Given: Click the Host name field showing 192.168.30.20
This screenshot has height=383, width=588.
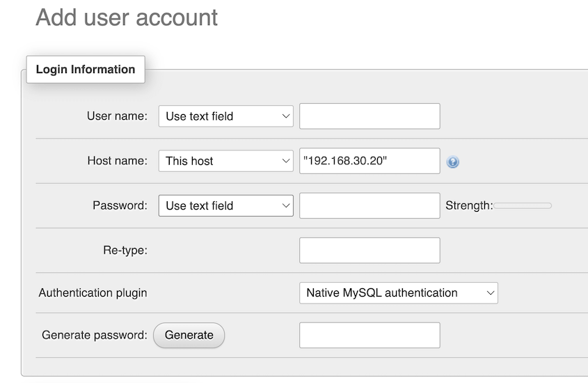Looking at the screenshot, I should point(370,161).
